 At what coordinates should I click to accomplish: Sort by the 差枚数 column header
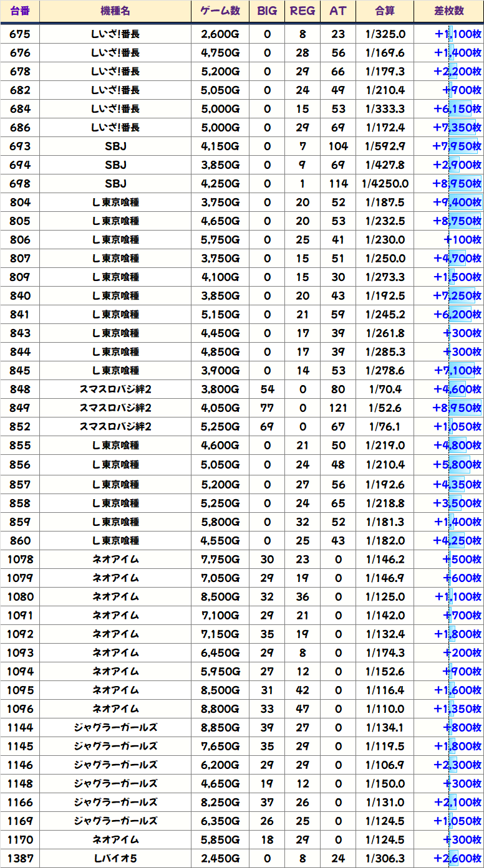pyautogui.click(x=448, y=11)
